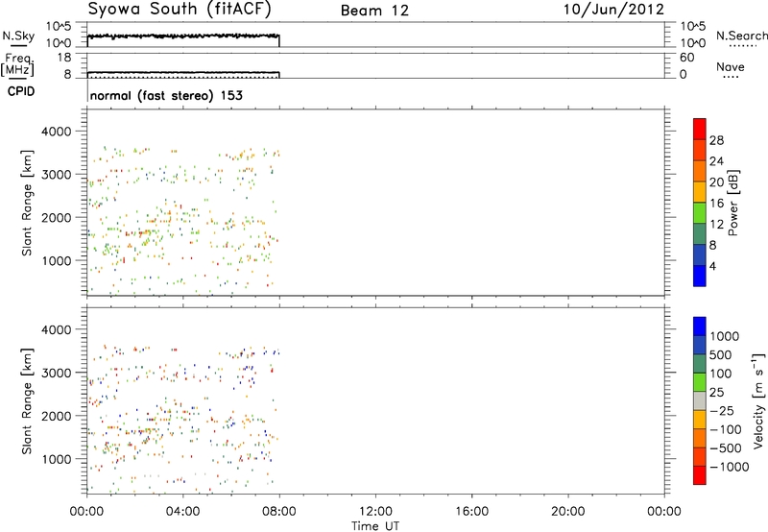Click the "18" frequency axis tick label

click(x=64, y=58)
